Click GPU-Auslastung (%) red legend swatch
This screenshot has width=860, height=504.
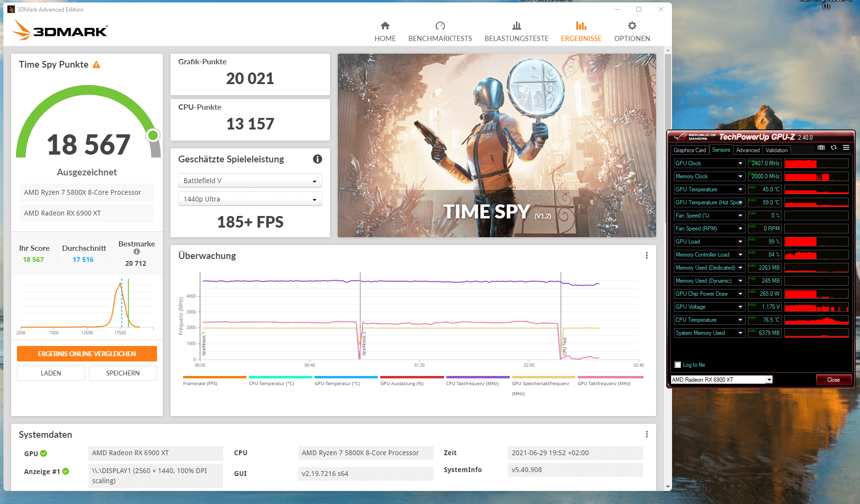click(412, 377)
